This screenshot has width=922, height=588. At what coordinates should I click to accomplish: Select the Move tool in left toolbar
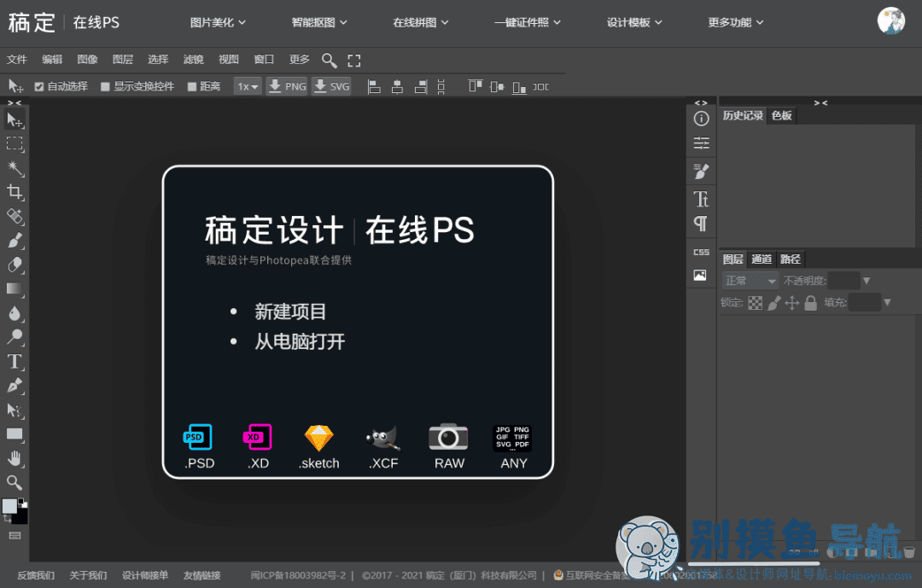(x=15, y=120)
